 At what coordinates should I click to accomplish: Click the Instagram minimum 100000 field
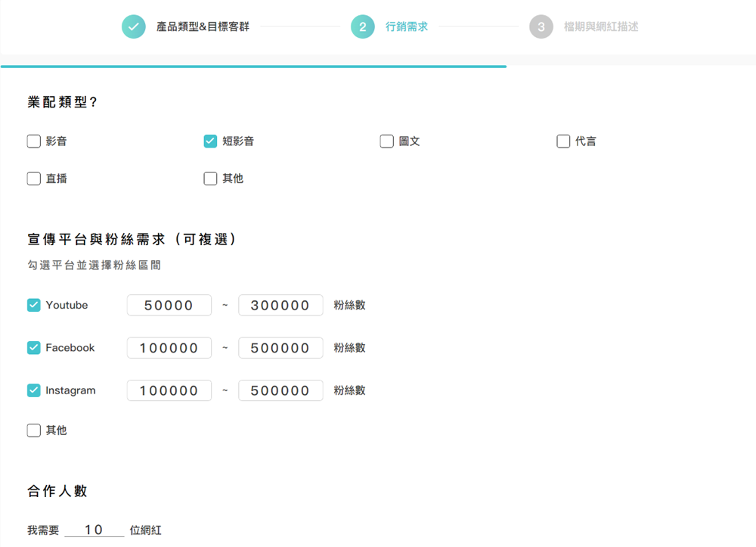[169, 390]
